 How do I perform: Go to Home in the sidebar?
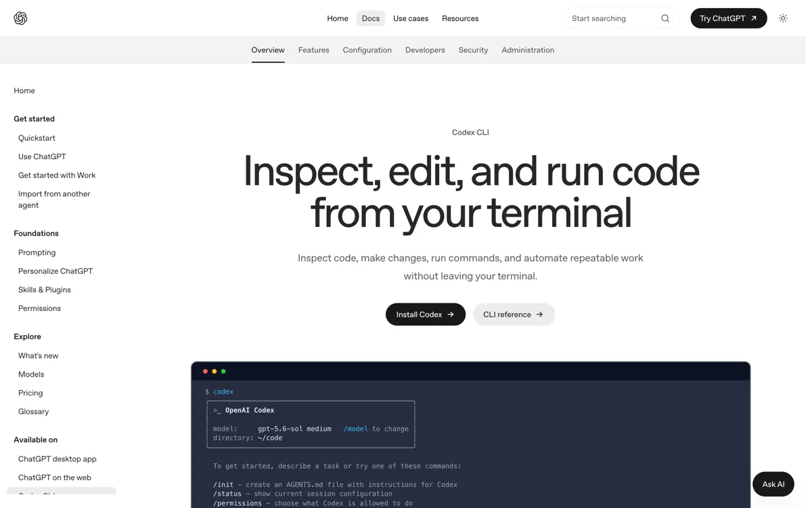[x=24, y=91]
